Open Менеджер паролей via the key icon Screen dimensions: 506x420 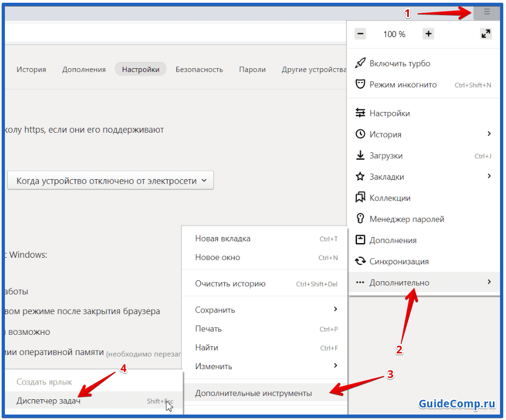[x=360, y=219]
